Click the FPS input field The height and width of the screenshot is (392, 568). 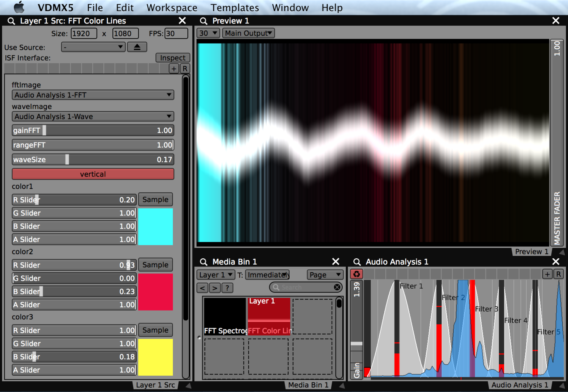(176, 33)
